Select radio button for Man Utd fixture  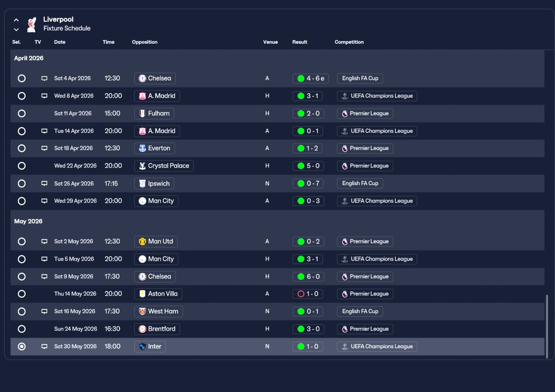pos(22,242)
